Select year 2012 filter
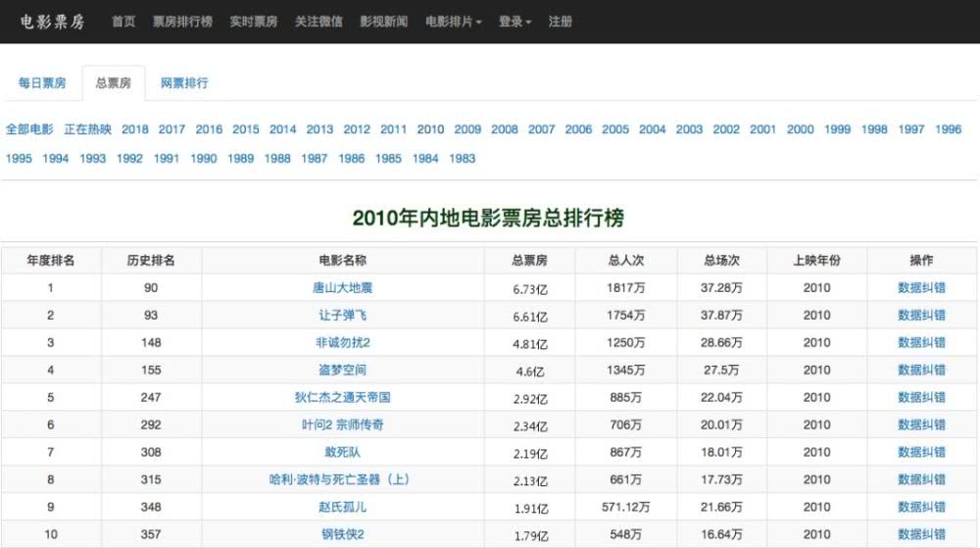The height and width of the screenshot is (548, 980). (357, 128)
